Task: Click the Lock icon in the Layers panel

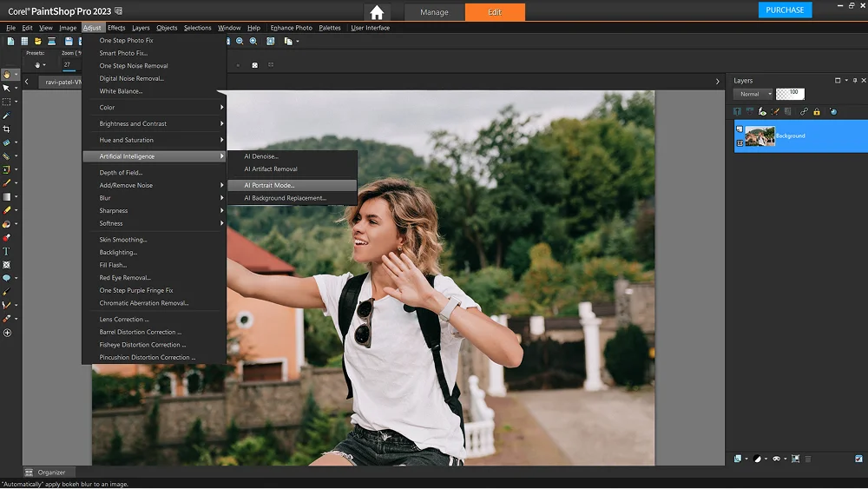Action: (x=816, y=111)
